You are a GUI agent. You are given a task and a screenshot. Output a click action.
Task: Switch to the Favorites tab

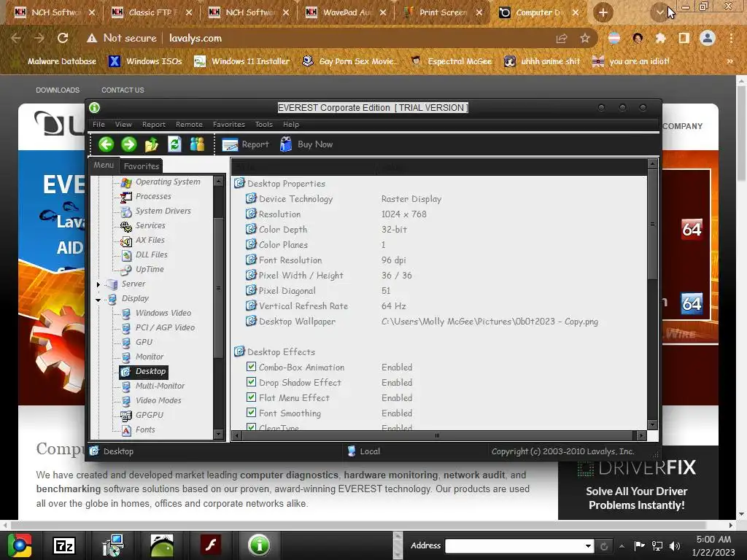tap(141, 166)
